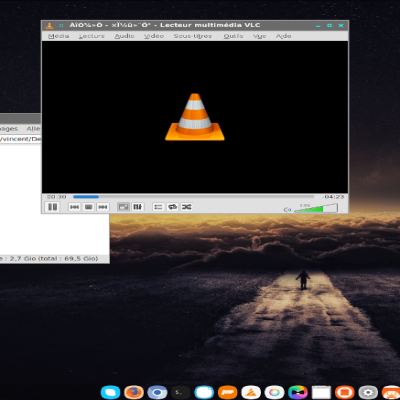Open the terminal from the dock
This screenshot has width=400, height=400.
[x=180, y=392]
